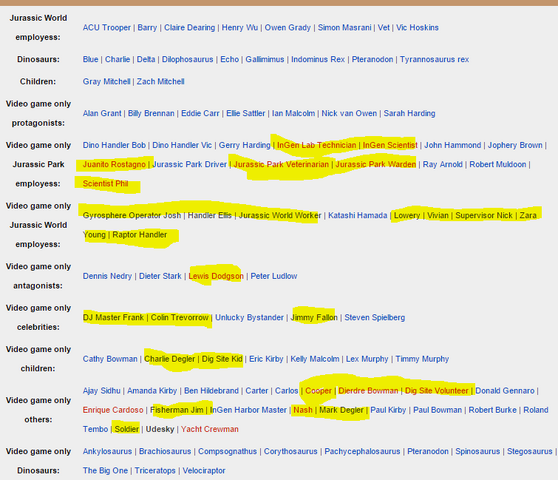Open Katashi Hamada's page
The width and height of the screenshot is (558, 480).
[x=357, y=216]
